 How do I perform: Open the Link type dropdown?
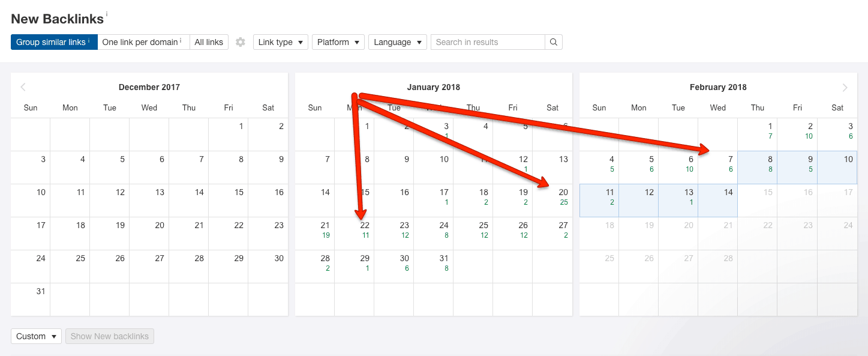pyautogui.click(x=281, y=42)
